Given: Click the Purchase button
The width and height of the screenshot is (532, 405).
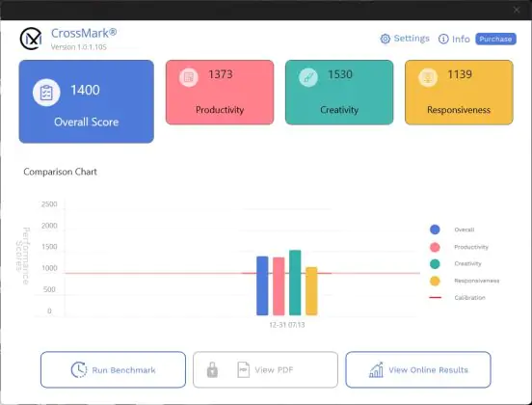Looking at the screenshot, I should 495,39.
